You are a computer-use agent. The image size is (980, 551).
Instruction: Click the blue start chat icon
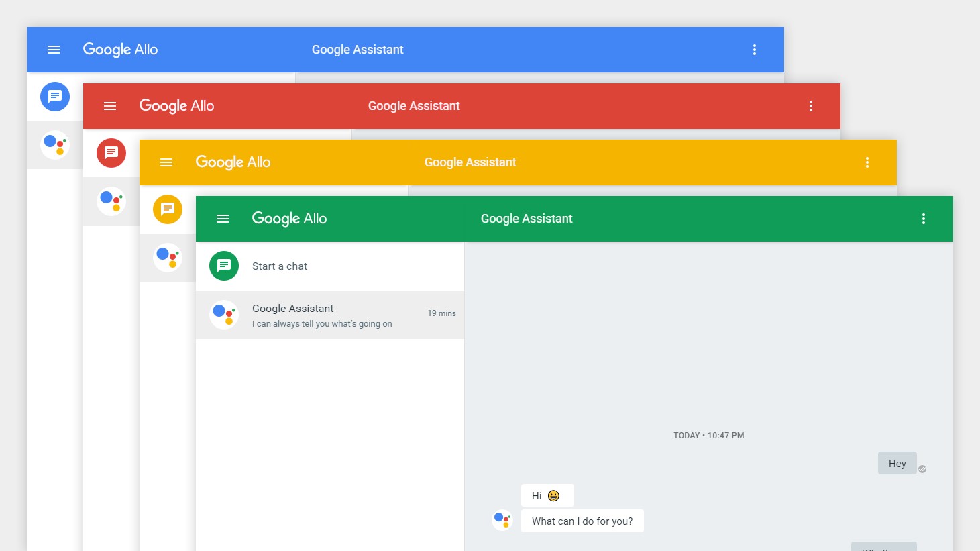55,97
